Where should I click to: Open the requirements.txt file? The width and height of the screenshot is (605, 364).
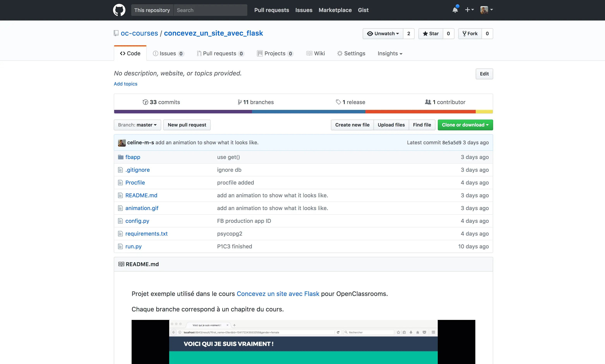(146, 233)
